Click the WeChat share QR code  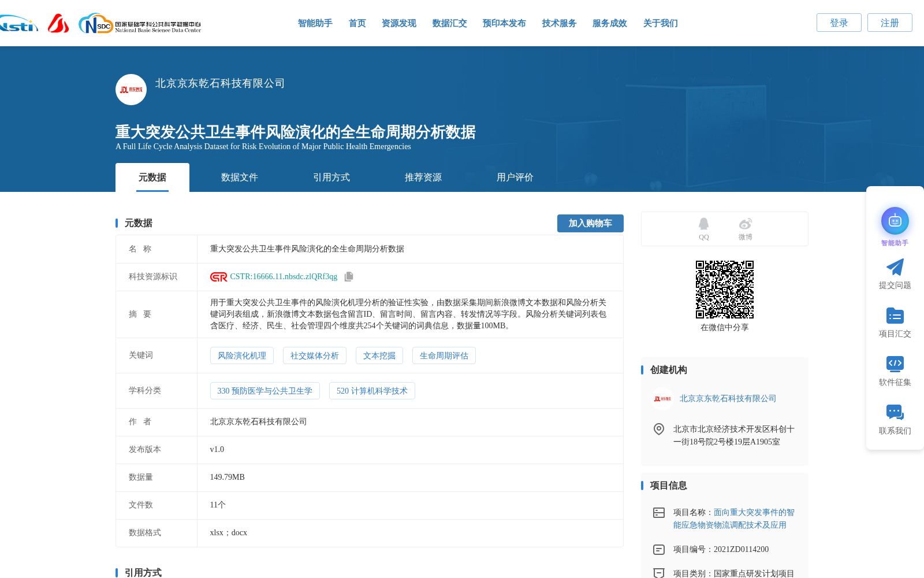(x=725, y=290)
